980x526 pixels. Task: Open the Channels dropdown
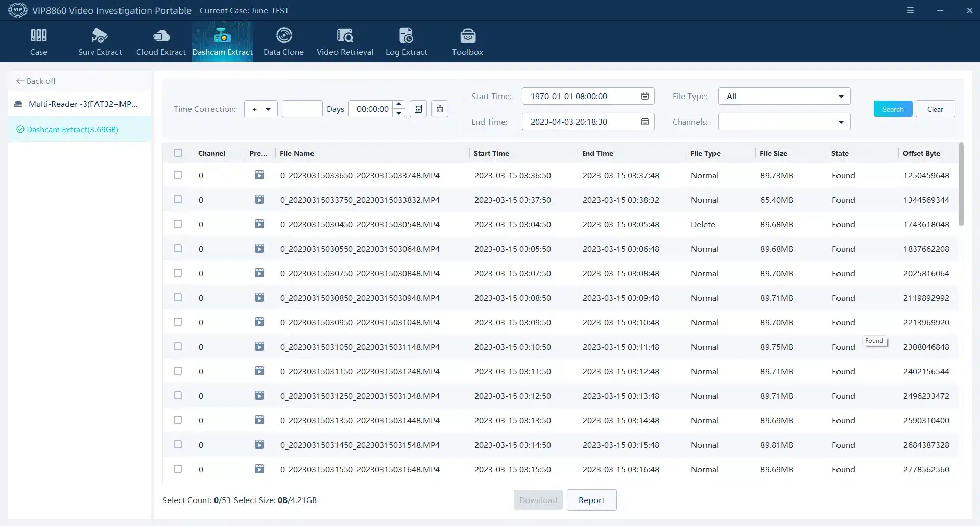[x=784, y=122]
